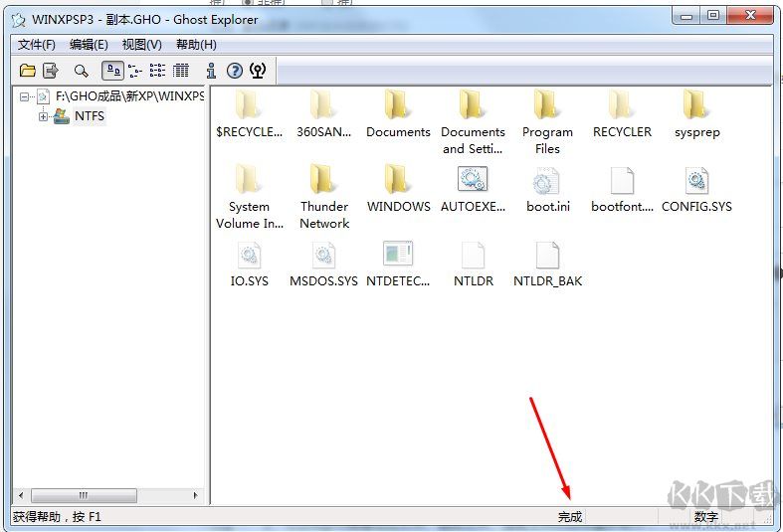Switch to details view
This screenshot has width=783, height=532.
[x=180, y=71]
